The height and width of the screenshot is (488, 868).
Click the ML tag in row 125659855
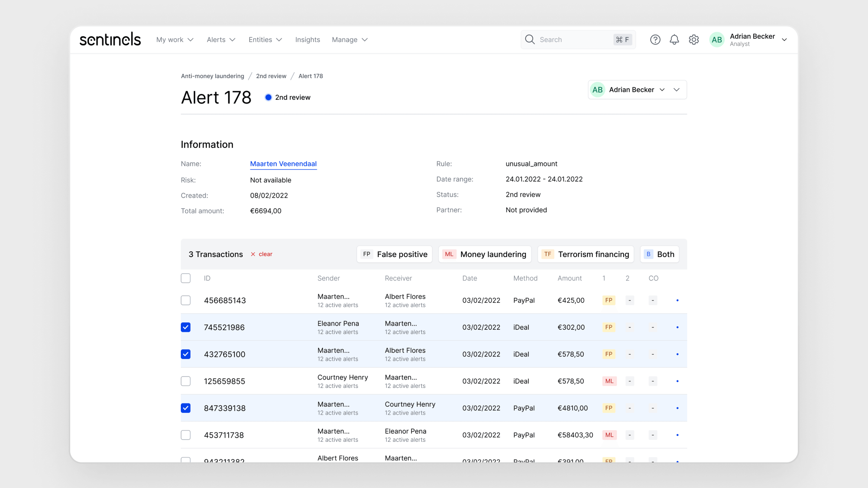pyautogui.click(x=609, y=381)
